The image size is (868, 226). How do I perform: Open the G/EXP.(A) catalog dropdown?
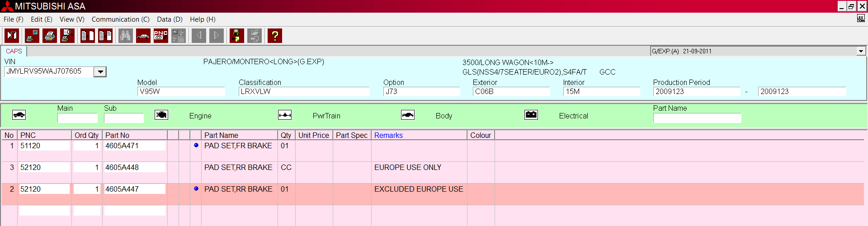coord(861,51)
